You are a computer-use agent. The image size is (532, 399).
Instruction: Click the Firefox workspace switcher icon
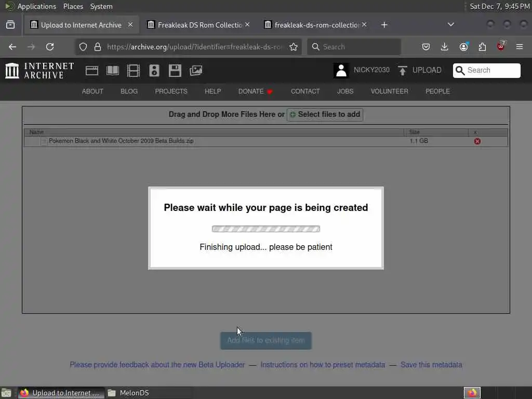(472, 393)
